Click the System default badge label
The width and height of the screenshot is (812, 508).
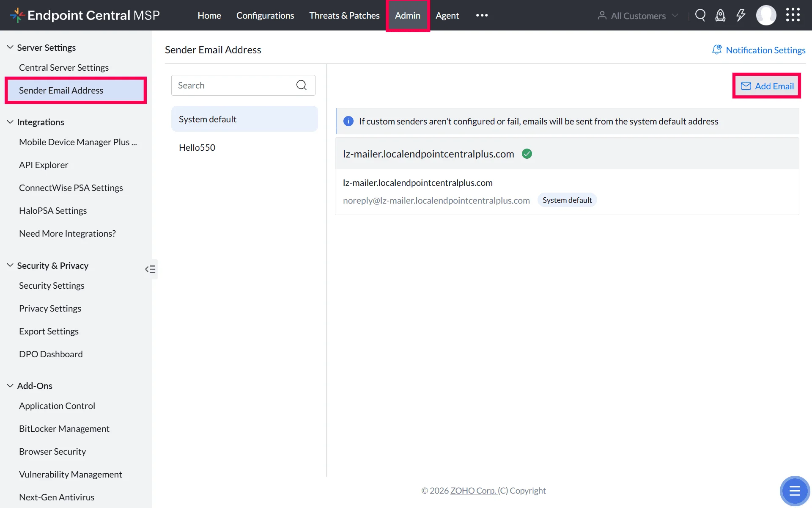567,200
